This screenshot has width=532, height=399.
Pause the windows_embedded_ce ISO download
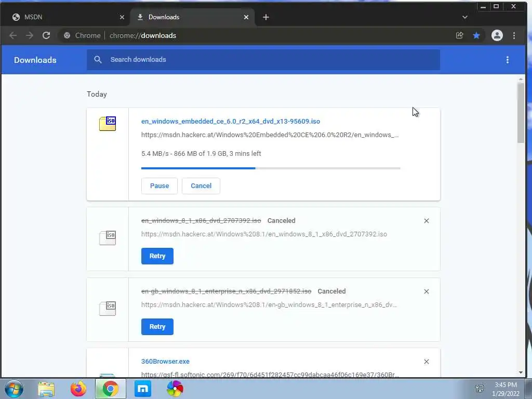[x=159, y=186]
